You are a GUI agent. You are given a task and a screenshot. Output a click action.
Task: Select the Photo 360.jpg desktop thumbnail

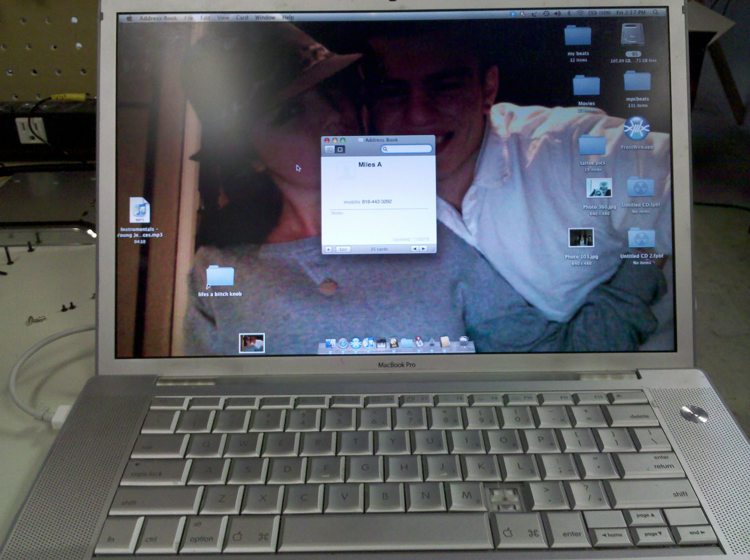(599, 188)
